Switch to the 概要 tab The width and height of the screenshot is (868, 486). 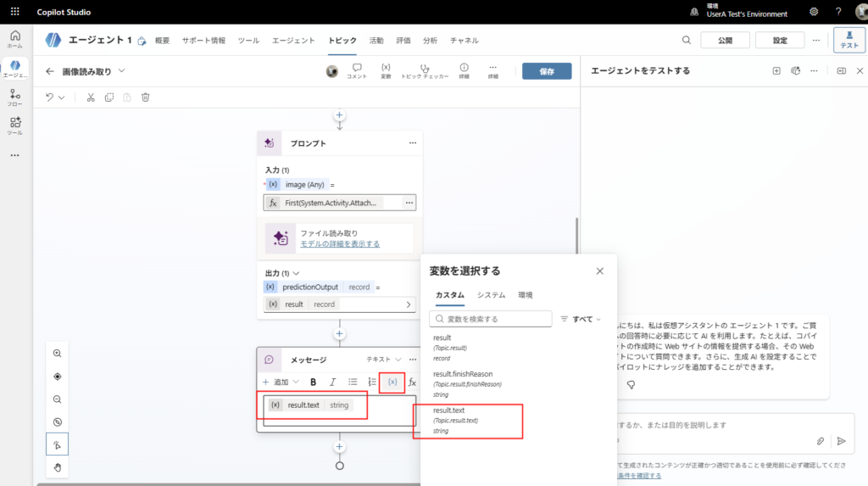pyautogui.click(x=162, y=41)
